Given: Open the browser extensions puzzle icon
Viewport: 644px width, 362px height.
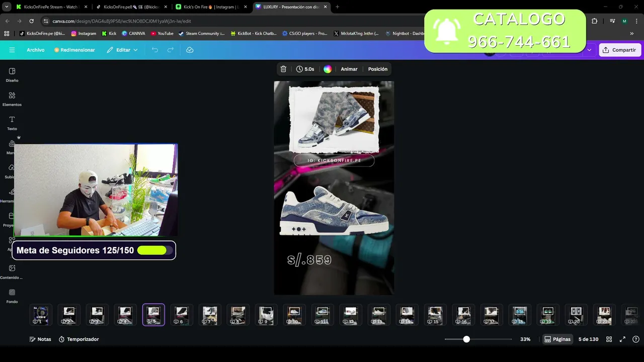Looking at the screenshot, I should pyautogui.click(x=594, y=21).
